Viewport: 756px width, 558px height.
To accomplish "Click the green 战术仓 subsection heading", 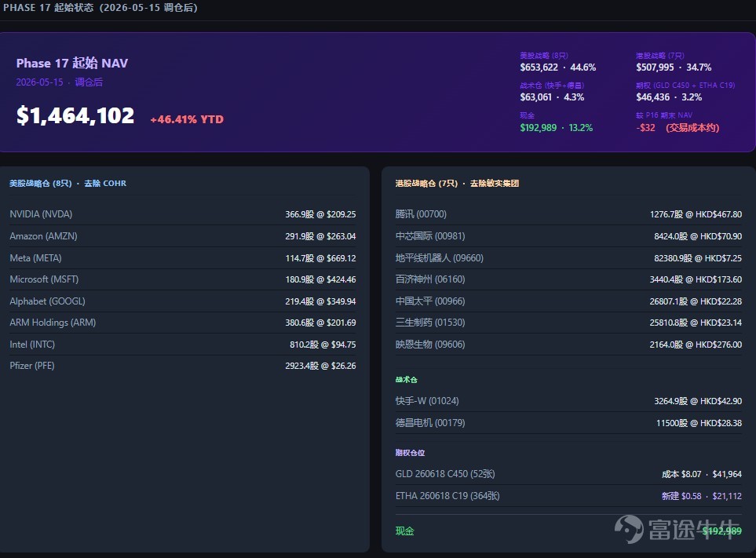I will click(406, 380).
